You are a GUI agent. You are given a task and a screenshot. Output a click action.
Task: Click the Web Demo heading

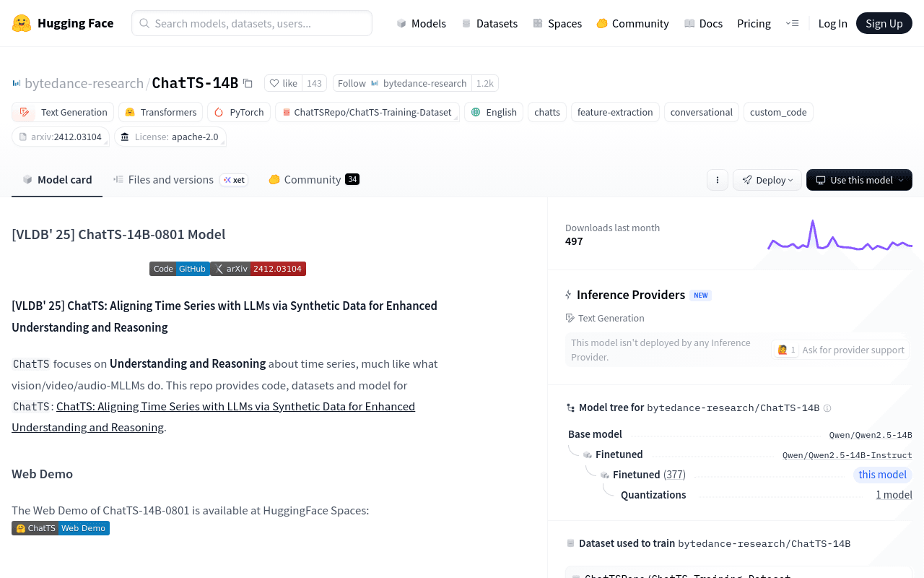(x=42, y=474)
